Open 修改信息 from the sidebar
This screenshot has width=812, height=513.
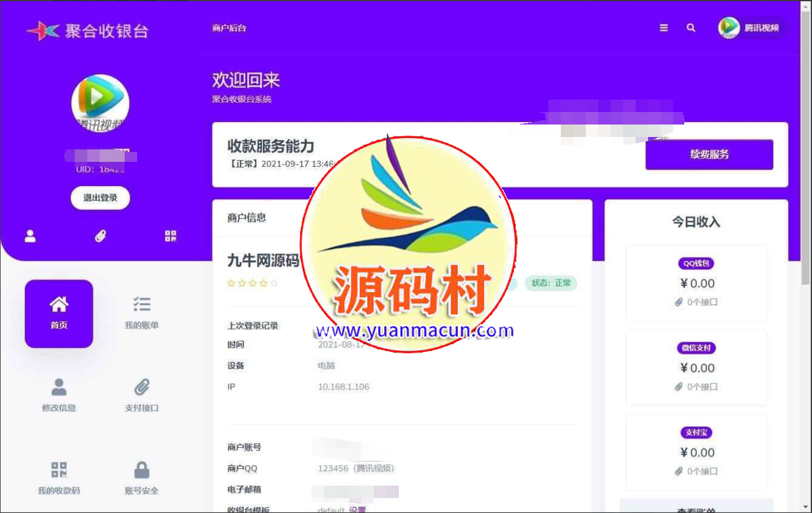click(59, 395)
